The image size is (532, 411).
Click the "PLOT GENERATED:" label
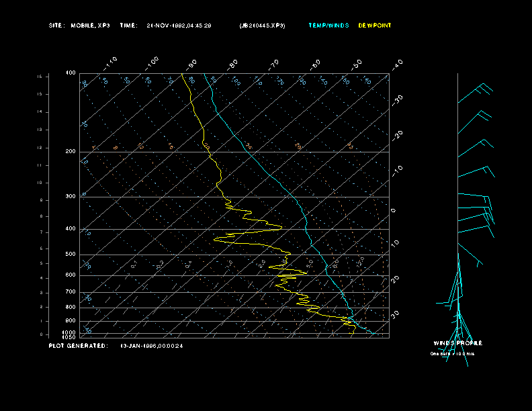[x=79, y=346]
